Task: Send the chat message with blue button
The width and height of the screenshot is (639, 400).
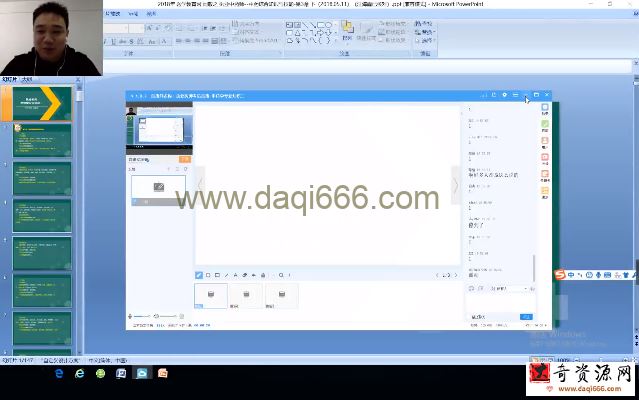Action: 526,317
